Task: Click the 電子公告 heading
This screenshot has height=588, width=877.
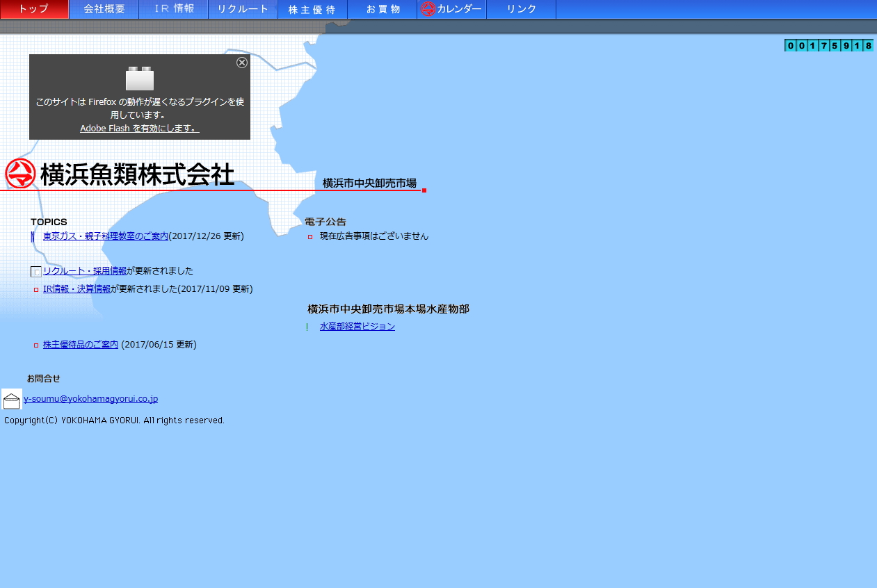Action: coord(325,222)
